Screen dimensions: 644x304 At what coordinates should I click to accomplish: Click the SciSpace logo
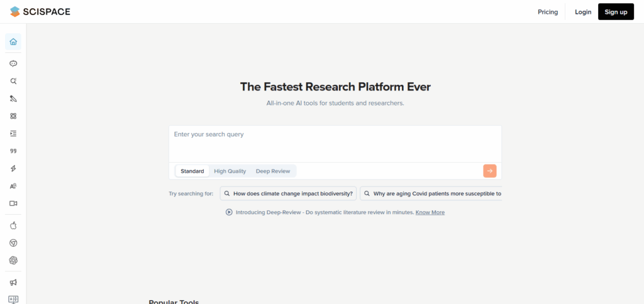coord(40,12)
